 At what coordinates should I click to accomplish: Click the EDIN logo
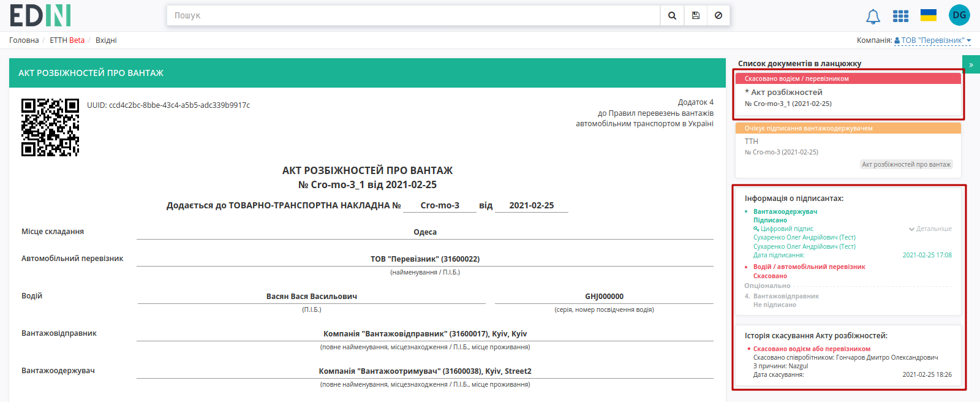[40, 15]
